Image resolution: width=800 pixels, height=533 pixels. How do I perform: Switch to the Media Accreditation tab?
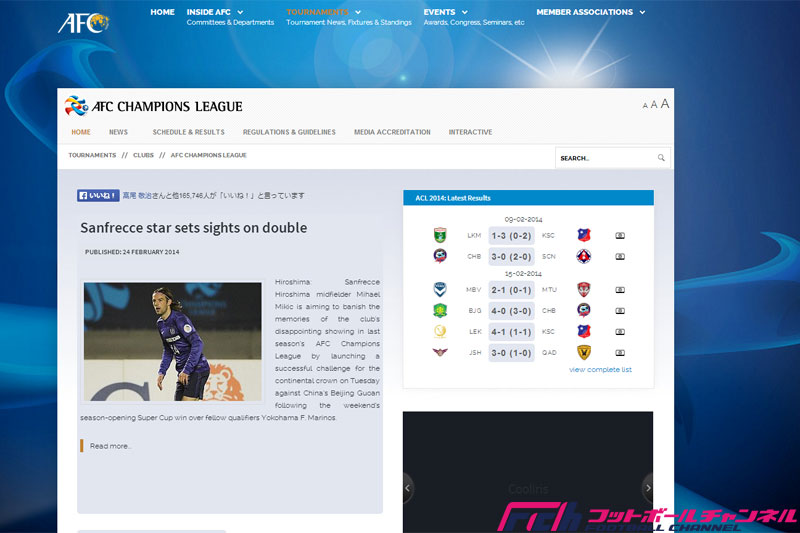point(392,132)
